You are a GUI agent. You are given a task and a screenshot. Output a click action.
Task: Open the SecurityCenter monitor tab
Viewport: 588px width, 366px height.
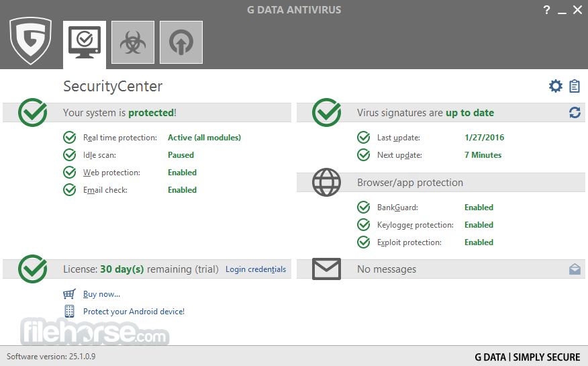coord(85,44)
